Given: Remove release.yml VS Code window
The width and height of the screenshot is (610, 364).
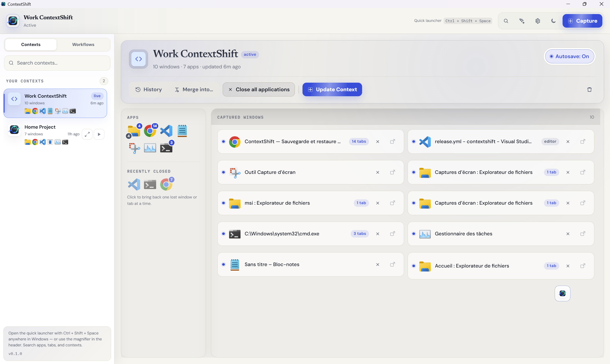Looking at the screenshot, I should click(x=568, y=142).
